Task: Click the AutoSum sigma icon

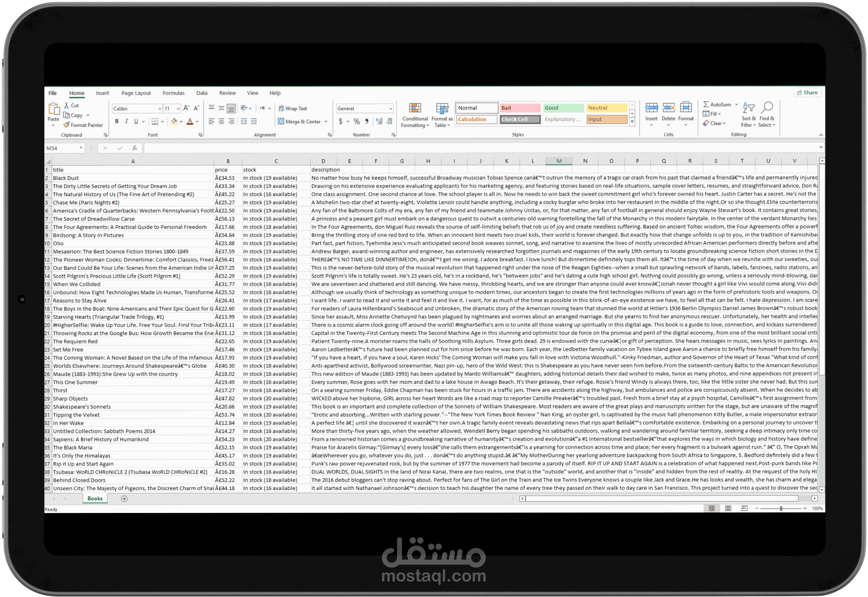Action: click(x=706, y=104)
